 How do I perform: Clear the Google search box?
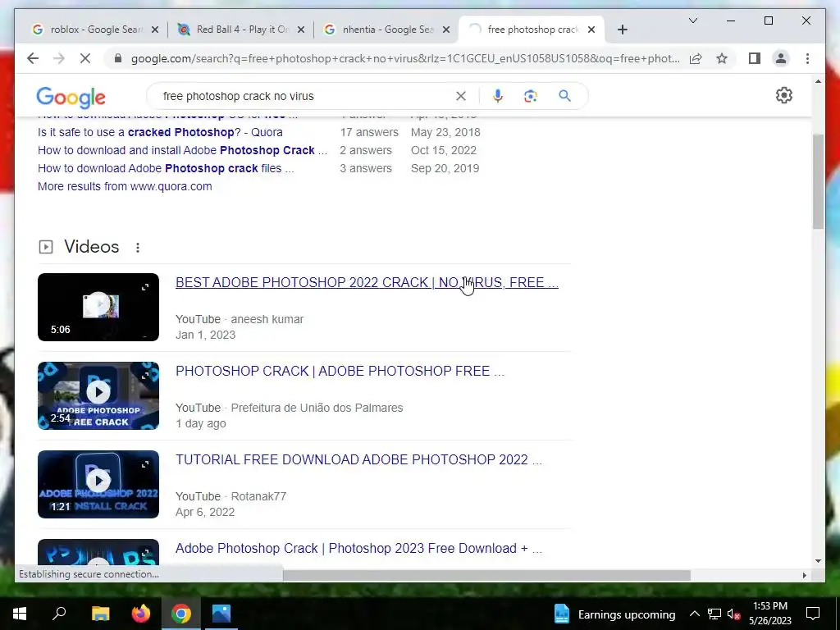click(x=461, y=96)
